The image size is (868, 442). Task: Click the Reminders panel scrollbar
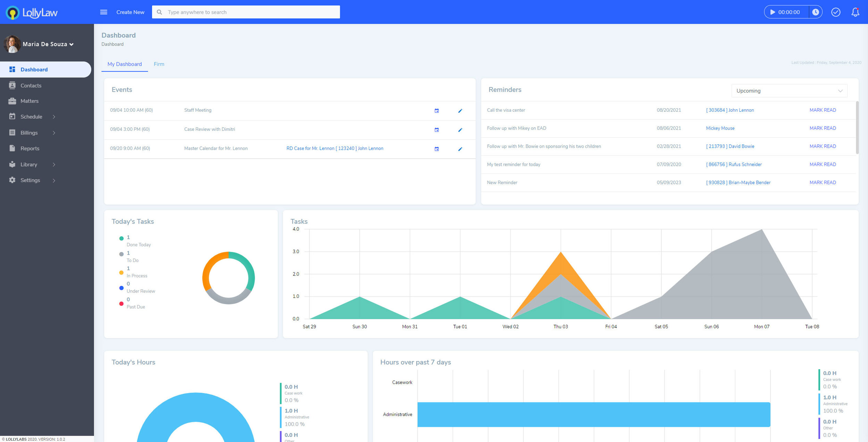point(857,128)
